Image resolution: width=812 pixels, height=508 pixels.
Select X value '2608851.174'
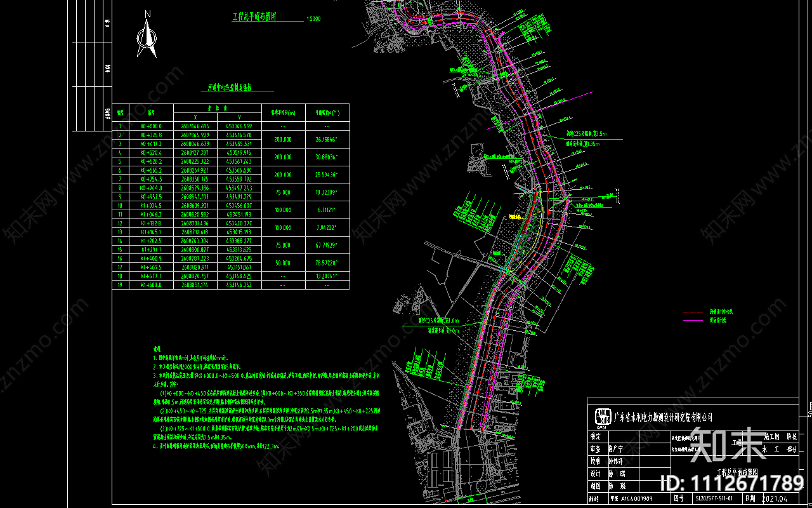click(x=195, y=285)
